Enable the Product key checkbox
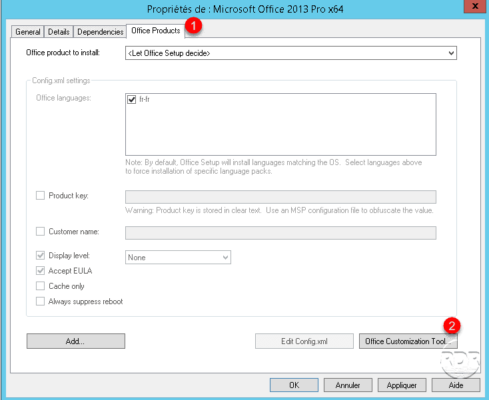 pyautogui.click(x=40, y=195)
